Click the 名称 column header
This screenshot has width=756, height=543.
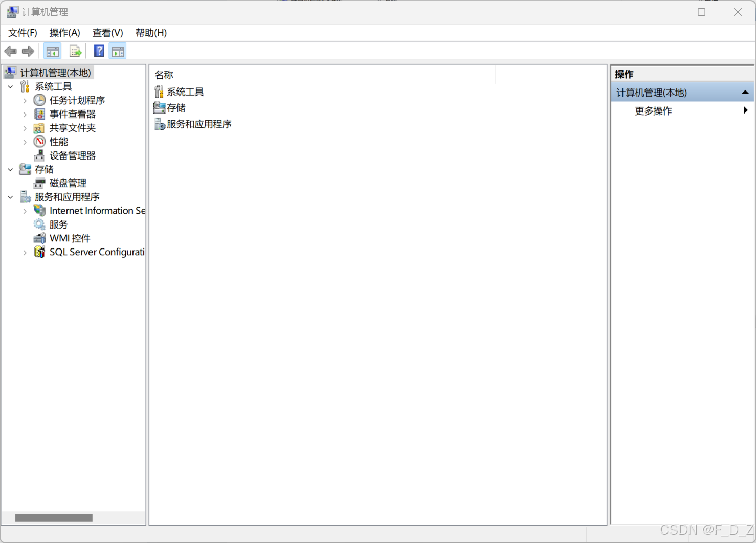[x=164, y=75]
